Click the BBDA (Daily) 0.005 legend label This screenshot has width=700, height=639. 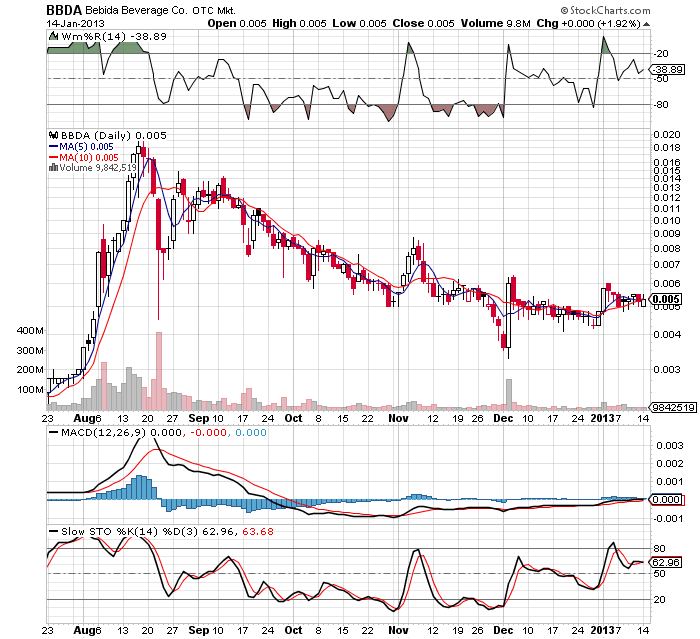pyautogui.click(x=113, y=135)
